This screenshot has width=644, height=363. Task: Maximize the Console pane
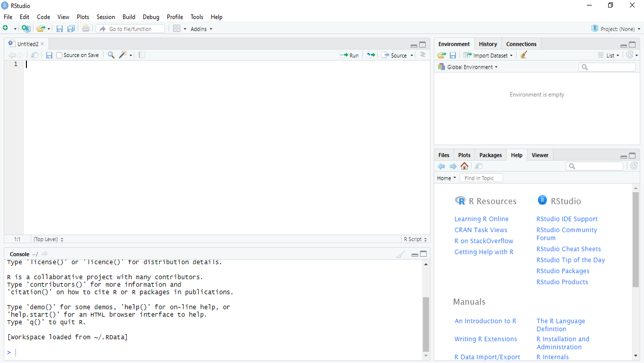423,254
